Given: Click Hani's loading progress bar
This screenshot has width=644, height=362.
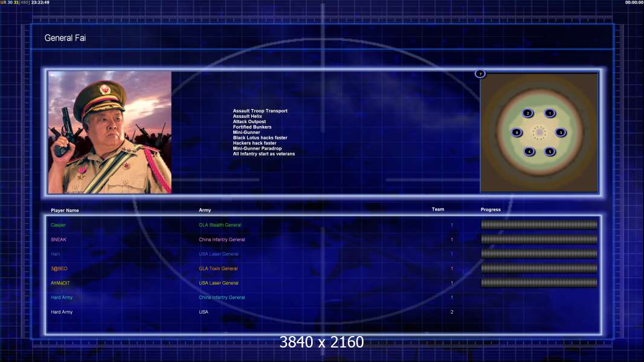Looking at the screenshot, I should tap(539, 254).
